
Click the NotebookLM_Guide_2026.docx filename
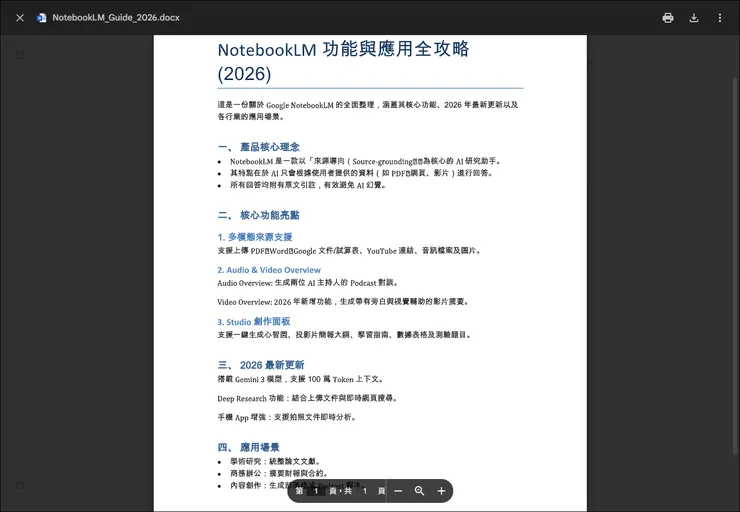click(116, 18)
